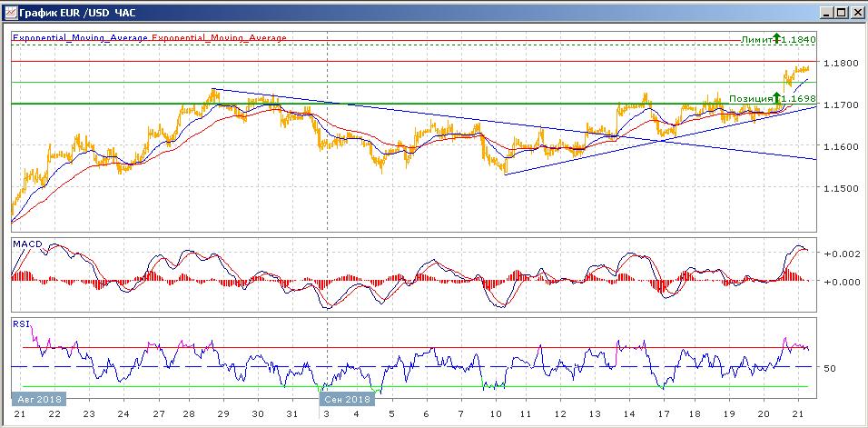
Task: Click the green arrow next to Позиция
Action: (777, 96)
